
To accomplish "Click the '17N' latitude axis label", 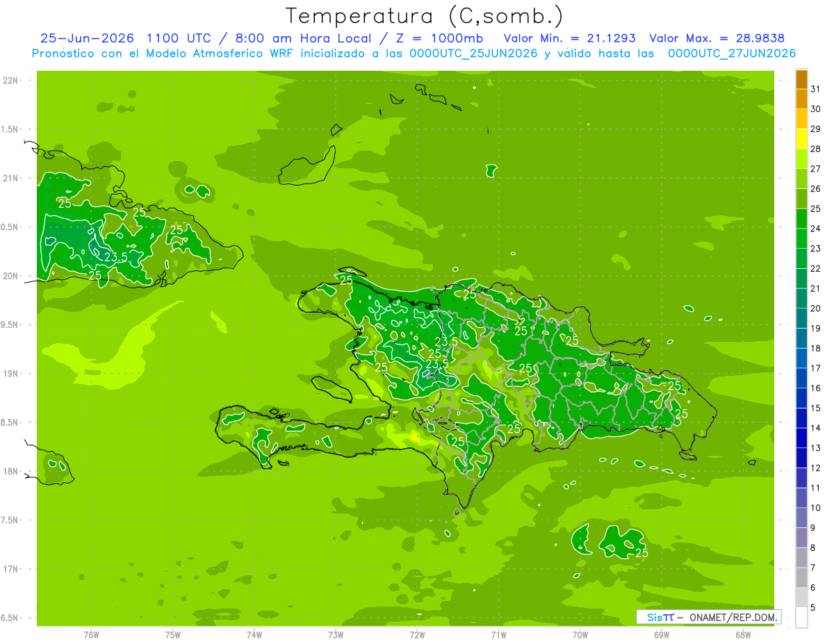I will 10,569.
